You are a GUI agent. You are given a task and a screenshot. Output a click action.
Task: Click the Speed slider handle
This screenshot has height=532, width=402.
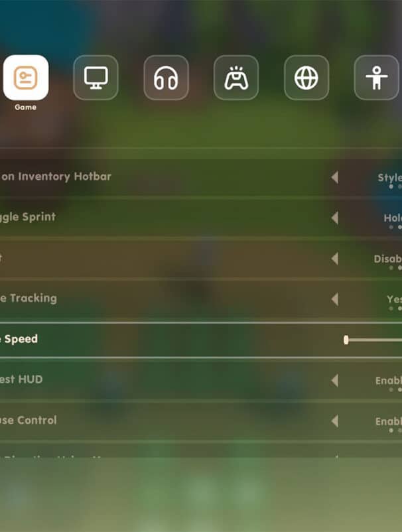pyautogui.click(x=346, y=340)
